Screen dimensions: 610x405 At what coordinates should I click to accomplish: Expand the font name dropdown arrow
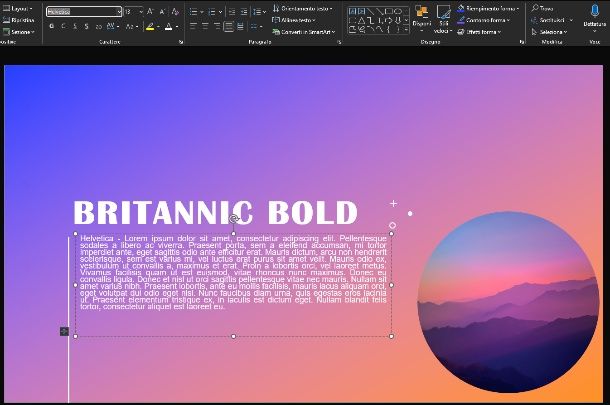119,12
